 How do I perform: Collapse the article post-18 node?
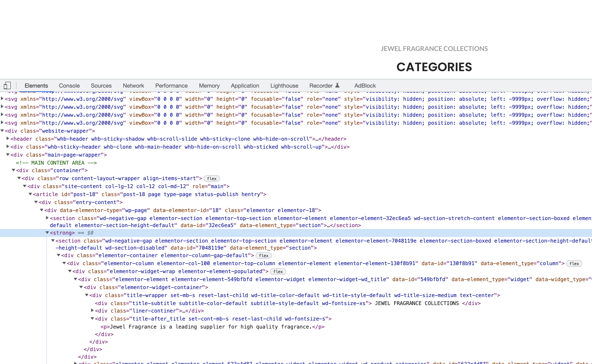pos(30,194)
